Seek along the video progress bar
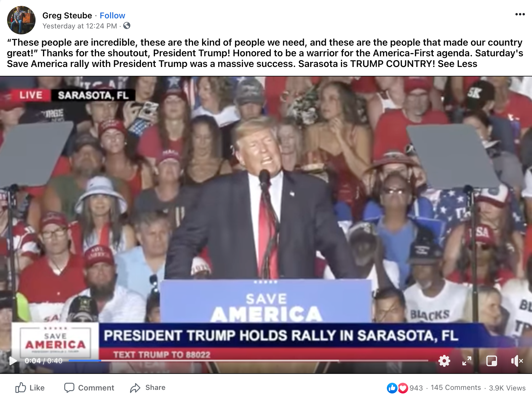 (x=248, y=361)
